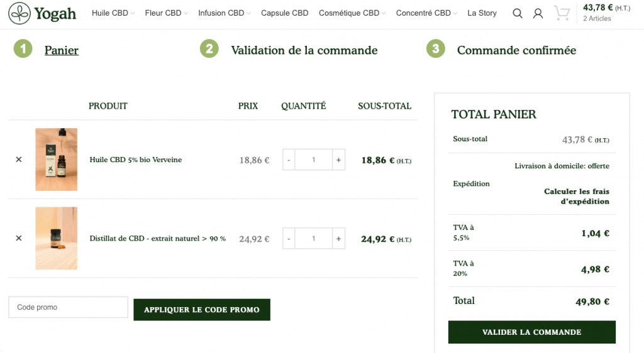Select Validation de la commande step

coord(304,50)
